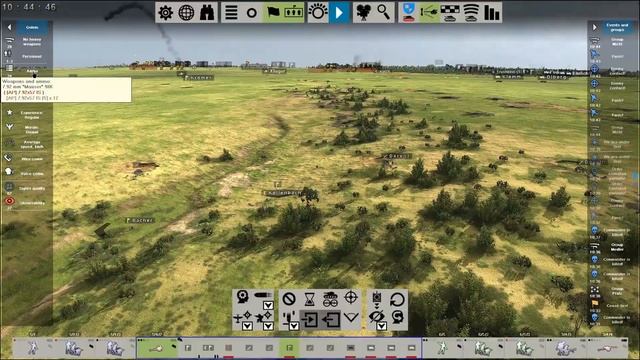
Task: Click the tank chassis targeting icon
Action: point(330,299)
